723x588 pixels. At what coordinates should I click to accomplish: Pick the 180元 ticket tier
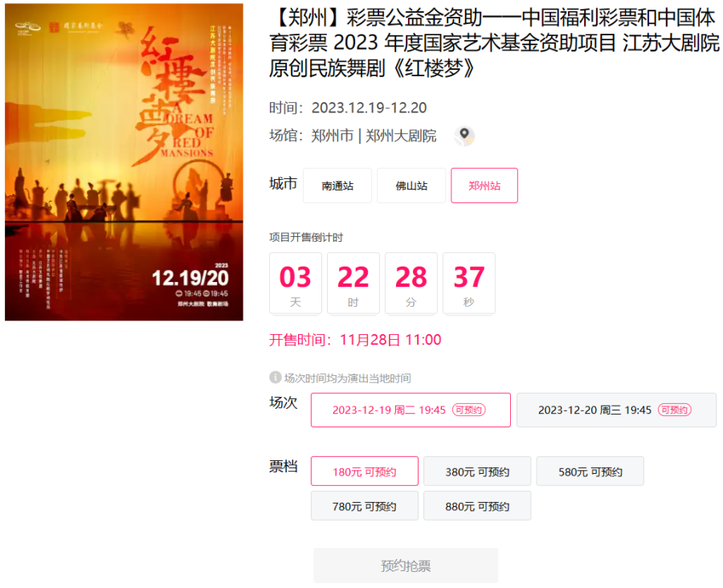pyautogui.click(x=365, y=472)
